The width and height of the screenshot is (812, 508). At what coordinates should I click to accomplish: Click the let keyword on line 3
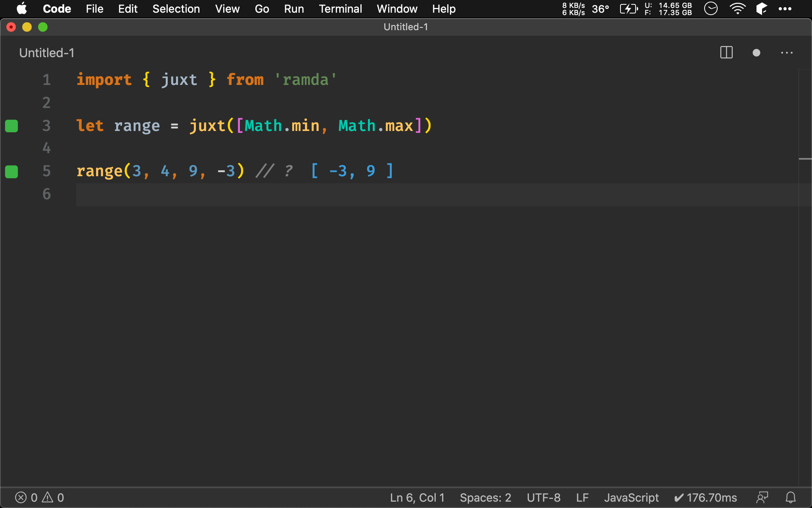[90, 126]
